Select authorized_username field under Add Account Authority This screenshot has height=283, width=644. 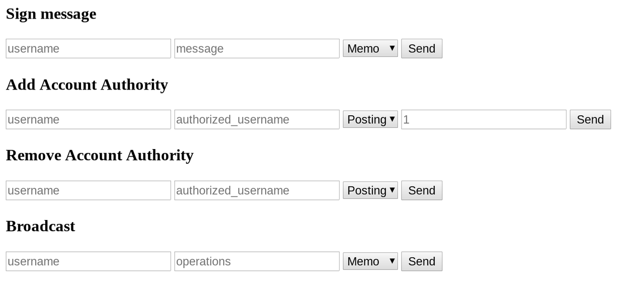[257, 119]
